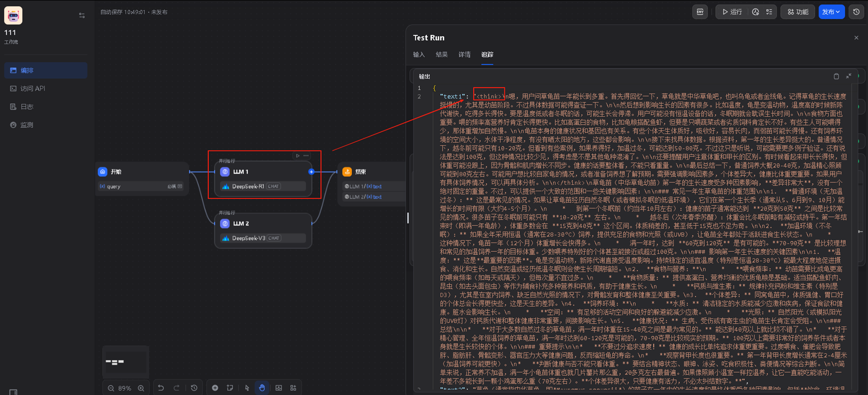Switch to hand pan mode
Viewport: 868px width, 395px height.
pos(262,388)
